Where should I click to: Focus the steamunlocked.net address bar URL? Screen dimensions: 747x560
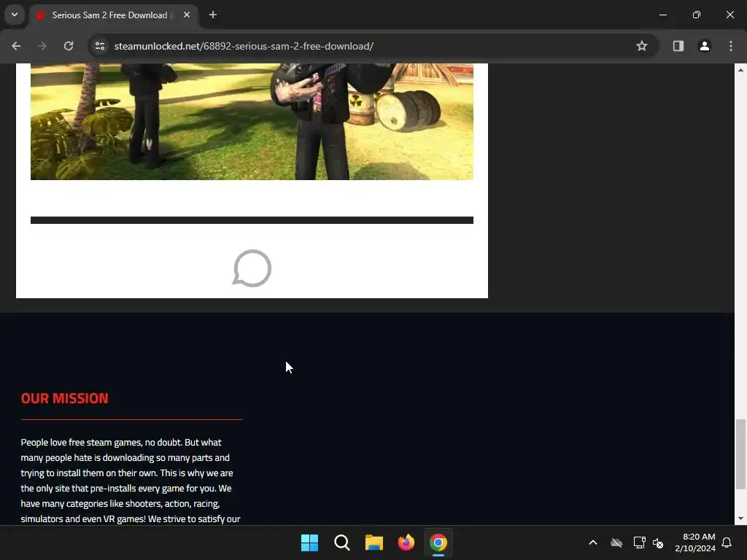(x=244, y=46)
